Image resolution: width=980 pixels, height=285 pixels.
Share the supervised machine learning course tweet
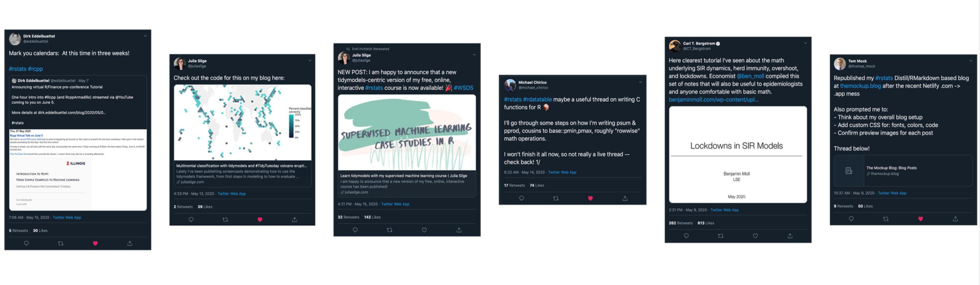[x=459, y=230]
